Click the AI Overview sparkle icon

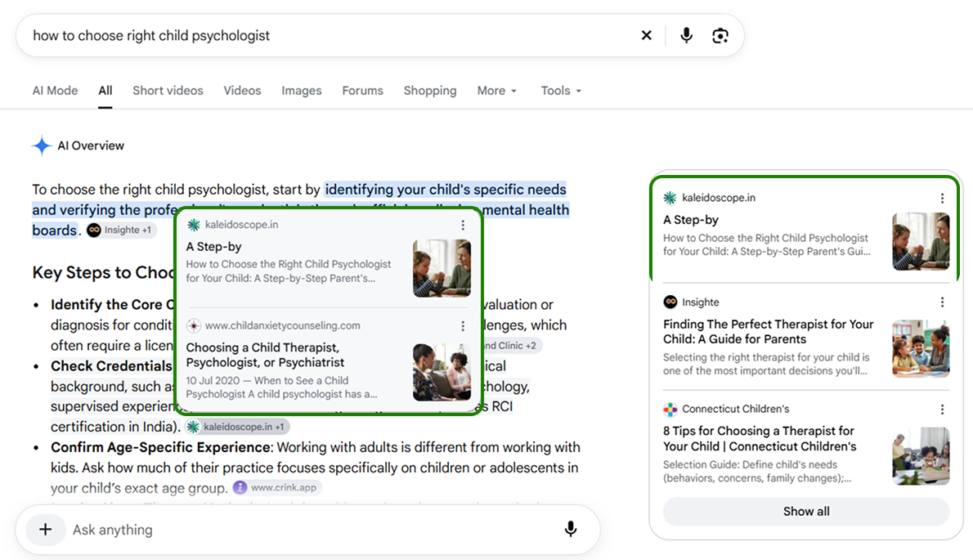(x=42, y=146)
